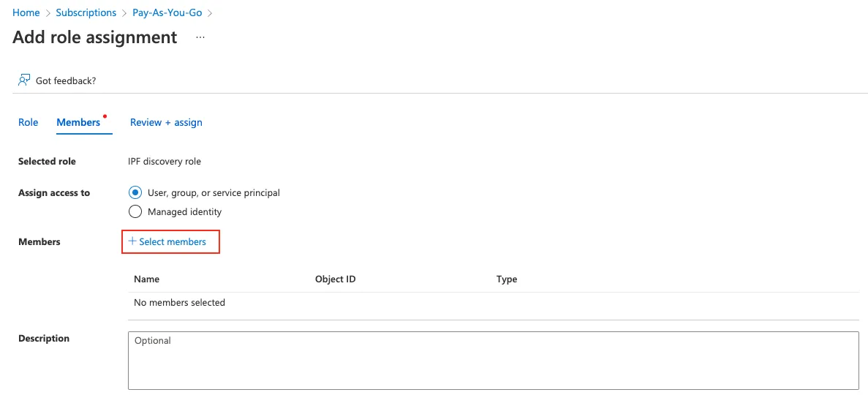Click the feedback person icon
Image resolution: width=868 pixels, height=395 pixels.
point(24,80)
